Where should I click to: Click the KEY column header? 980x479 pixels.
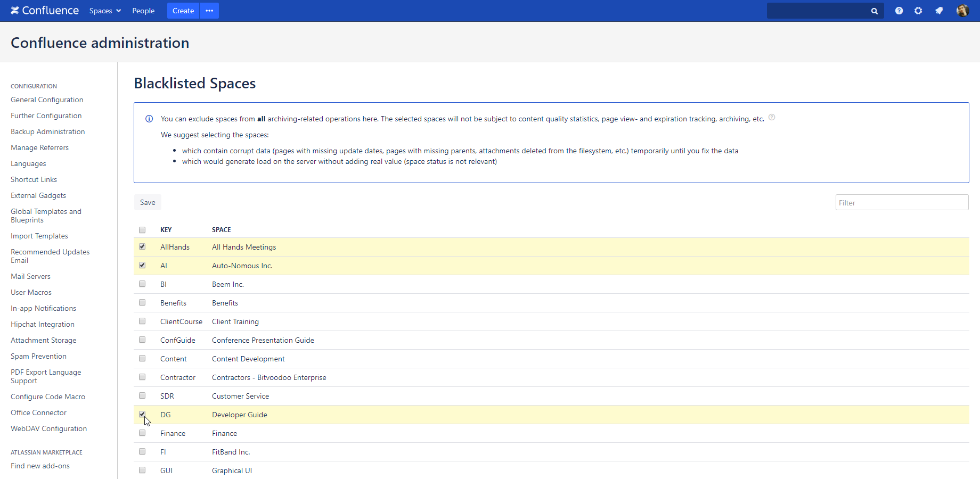coord(166,230)
